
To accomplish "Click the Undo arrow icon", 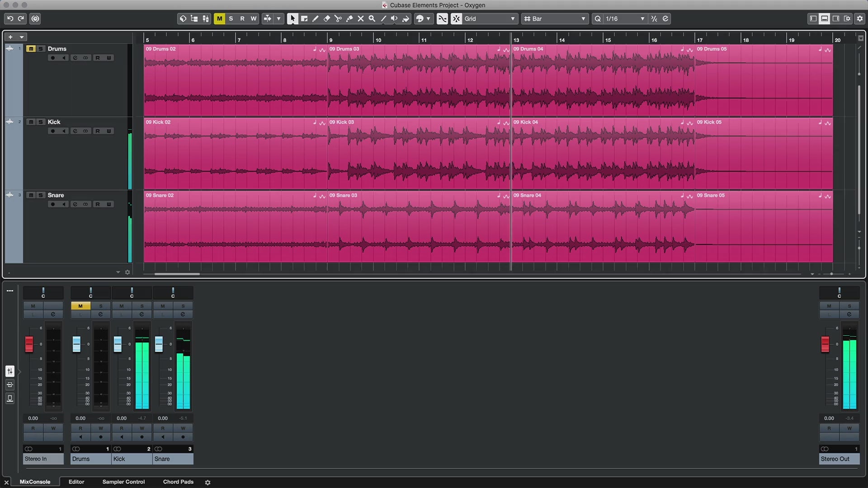I will (10, 19).
